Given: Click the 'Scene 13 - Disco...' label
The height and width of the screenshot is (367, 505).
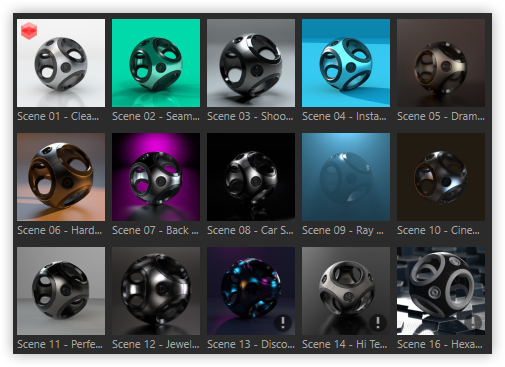Looking at the screenshot, I should pyautogui.click(x=251, y=344).
